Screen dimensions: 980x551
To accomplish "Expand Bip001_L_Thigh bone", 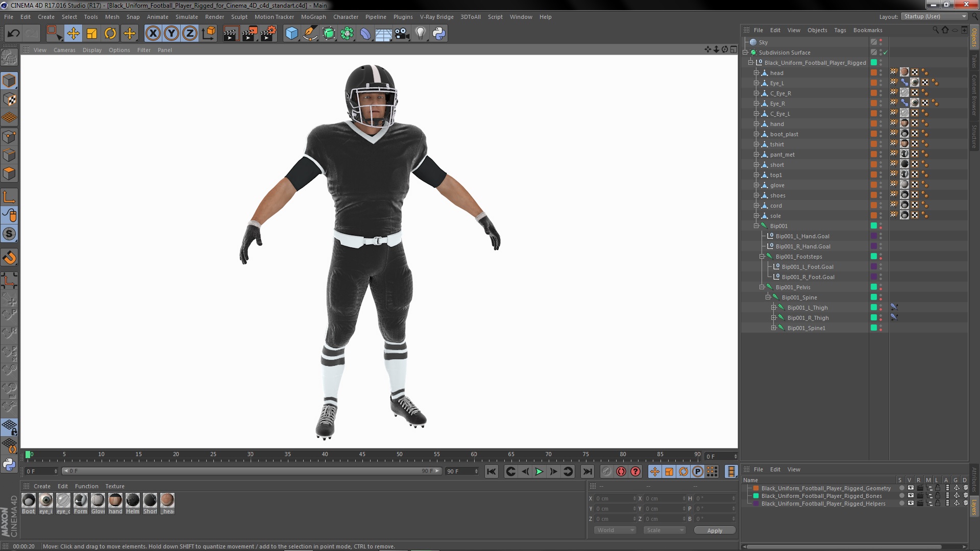I will coord(774,308).
